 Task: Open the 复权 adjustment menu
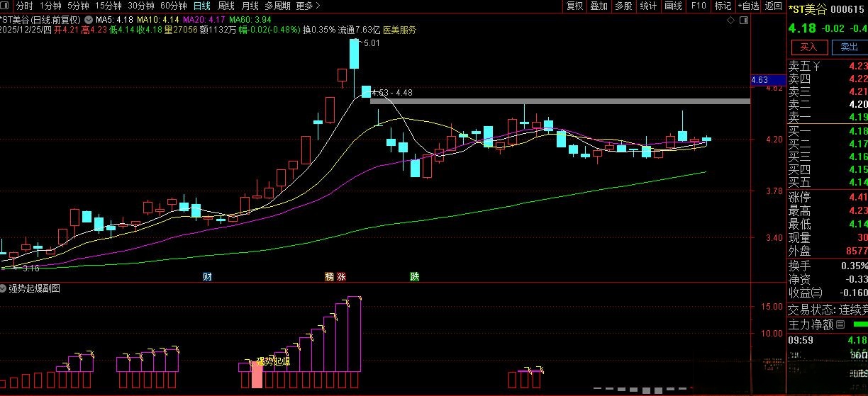tap(574, 6)
